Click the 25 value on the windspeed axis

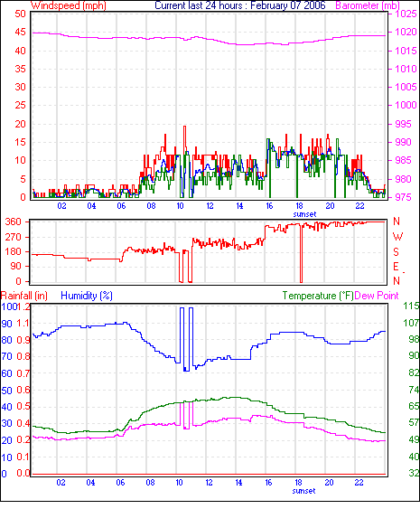[20, 105]
